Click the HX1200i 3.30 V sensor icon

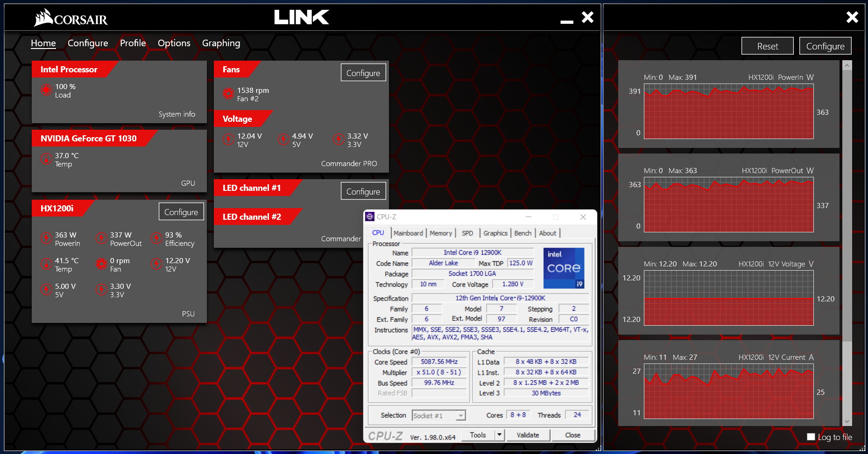click(x=101, y=289)
